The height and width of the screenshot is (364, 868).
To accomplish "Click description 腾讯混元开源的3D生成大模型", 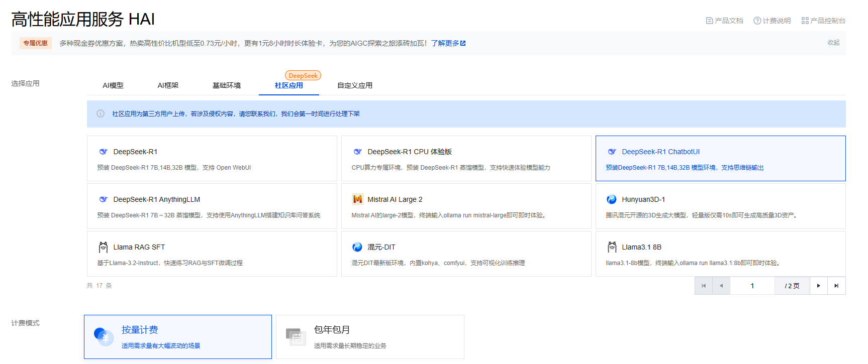I will (x=703, y=215).
